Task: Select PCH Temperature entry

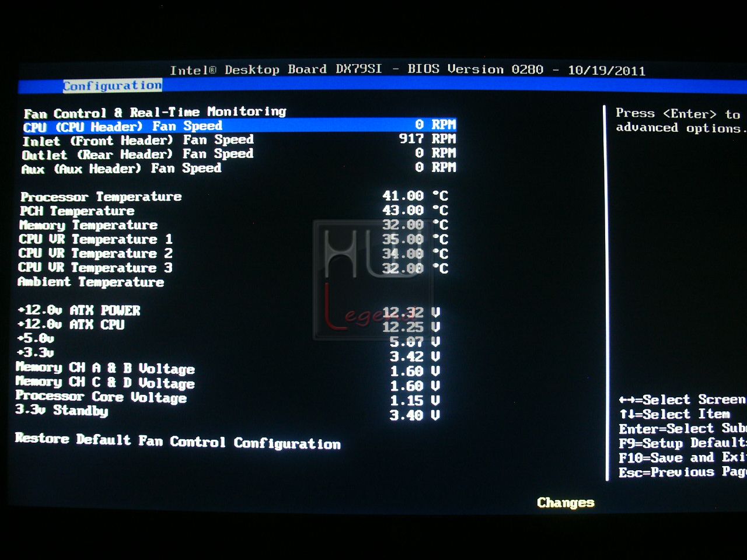Action: pyautogui.click(x=77, y=211)
